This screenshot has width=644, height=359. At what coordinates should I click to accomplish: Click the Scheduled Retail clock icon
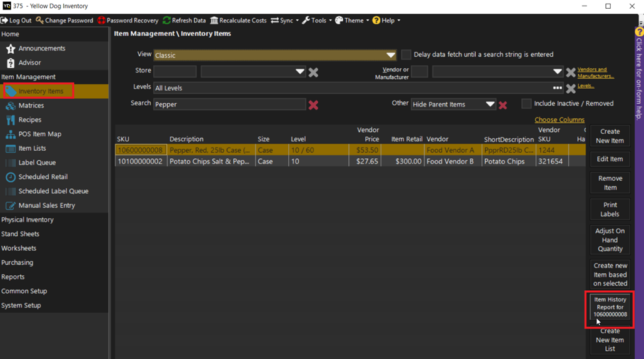11,177
